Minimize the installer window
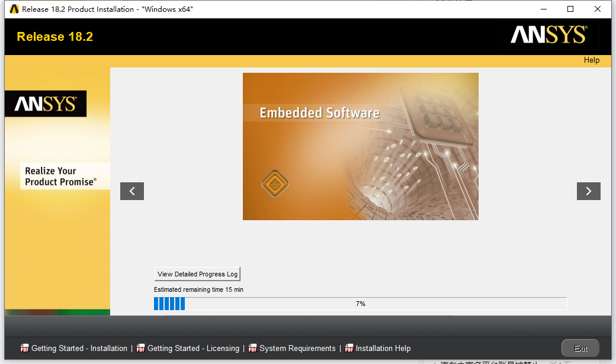 [x=543, y=9]
